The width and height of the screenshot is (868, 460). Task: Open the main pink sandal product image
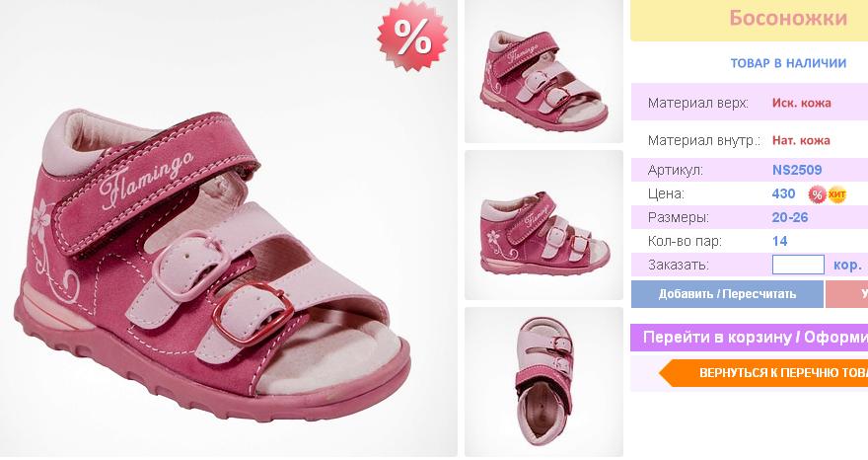coord(229,228)
